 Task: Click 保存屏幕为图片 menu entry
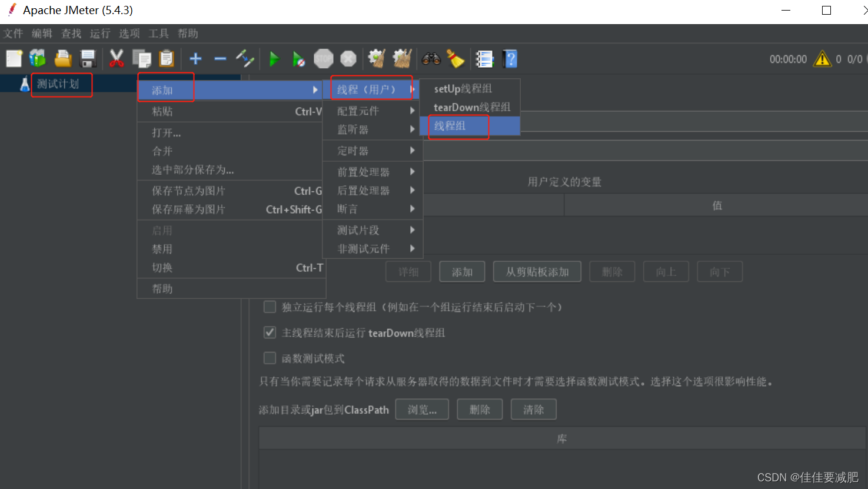tap(230, 209)
